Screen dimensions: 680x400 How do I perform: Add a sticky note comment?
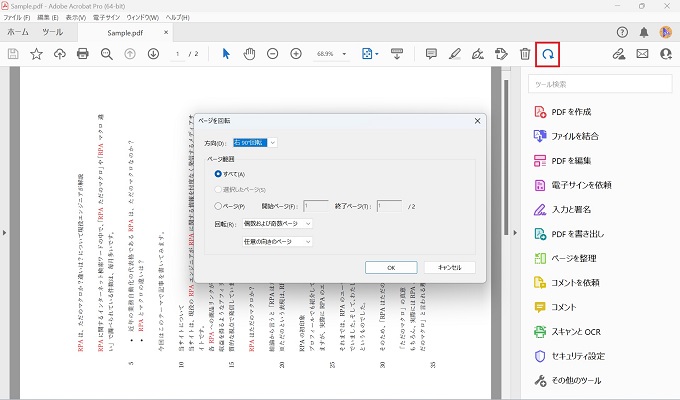coord(431,54)
